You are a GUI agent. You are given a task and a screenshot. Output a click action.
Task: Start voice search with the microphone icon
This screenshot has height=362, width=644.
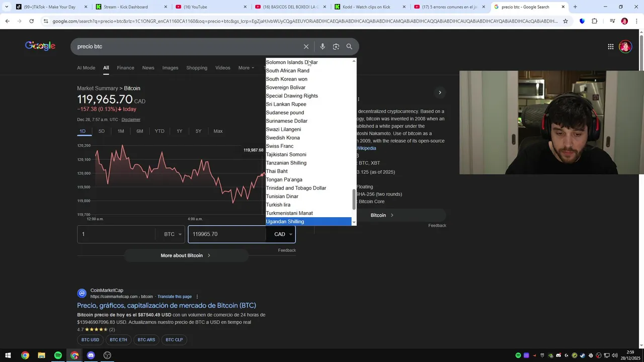coord(323,46)
